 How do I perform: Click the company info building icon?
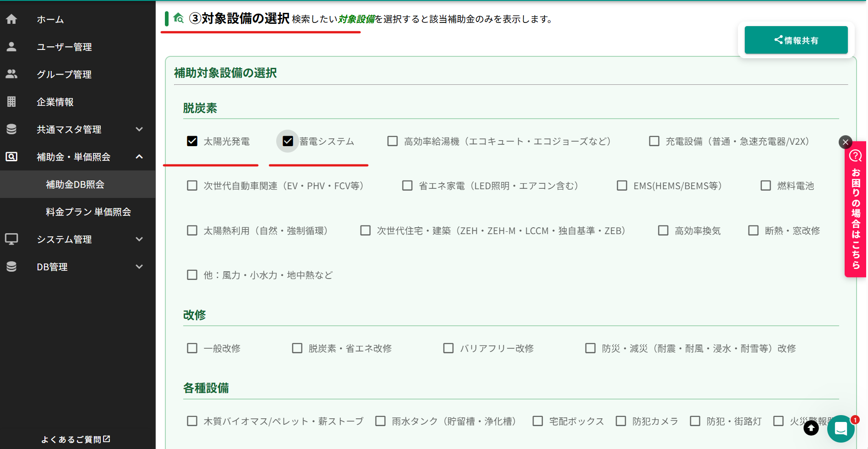point(11,102)
